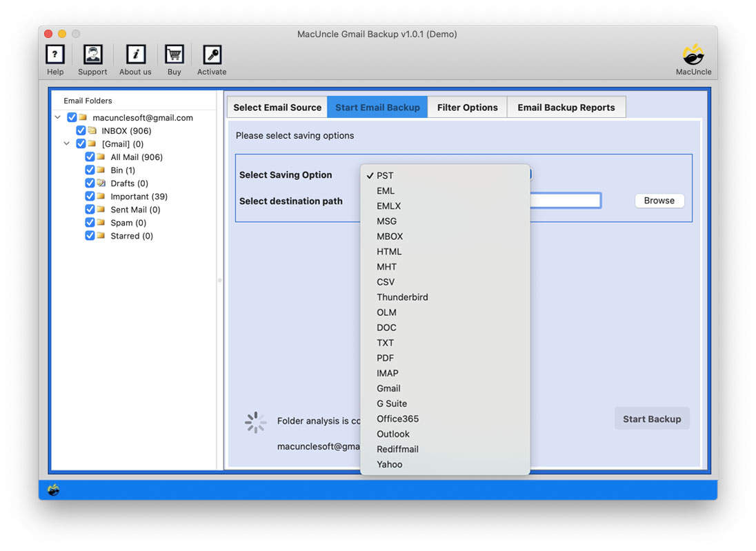Collapse the [Gmail] folder tree

point(67,143)
